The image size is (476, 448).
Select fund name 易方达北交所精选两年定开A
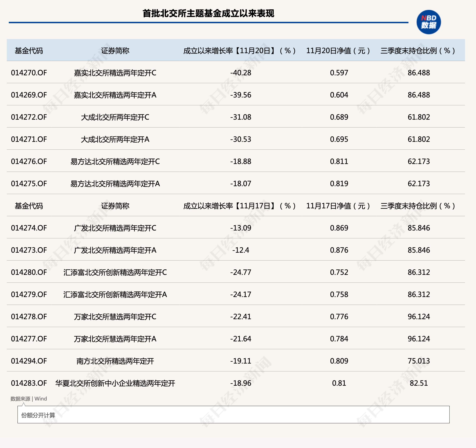(115, 184)
